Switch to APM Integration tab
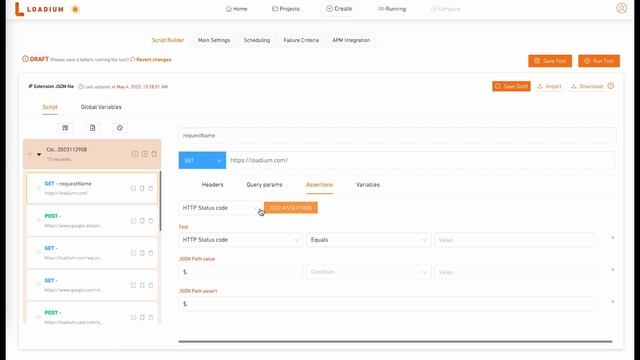640x360 pixels. [x=351, y=40]
